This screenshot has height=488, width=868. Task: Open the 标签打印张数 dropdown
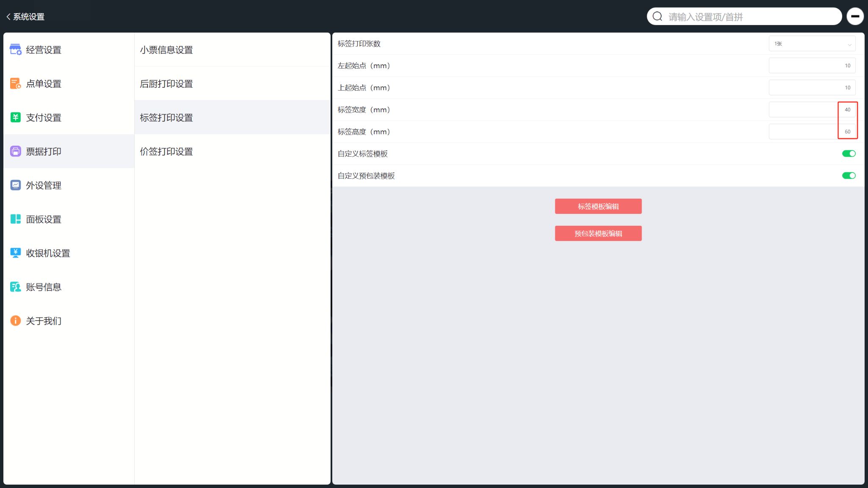click(x=812, y=44)
